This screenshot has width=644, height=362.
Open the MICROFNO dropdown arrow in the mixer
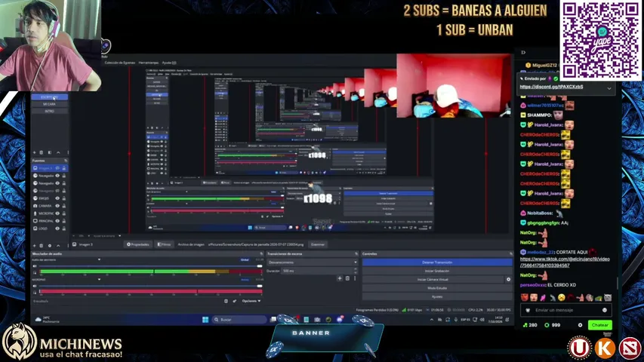tap(99, 280)
